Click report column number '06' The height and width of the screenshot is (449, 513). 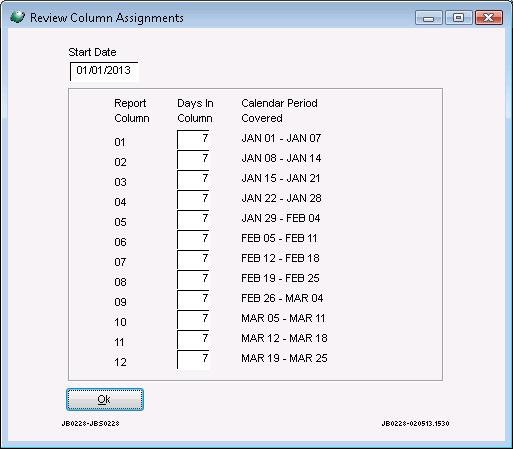(120, 242)
